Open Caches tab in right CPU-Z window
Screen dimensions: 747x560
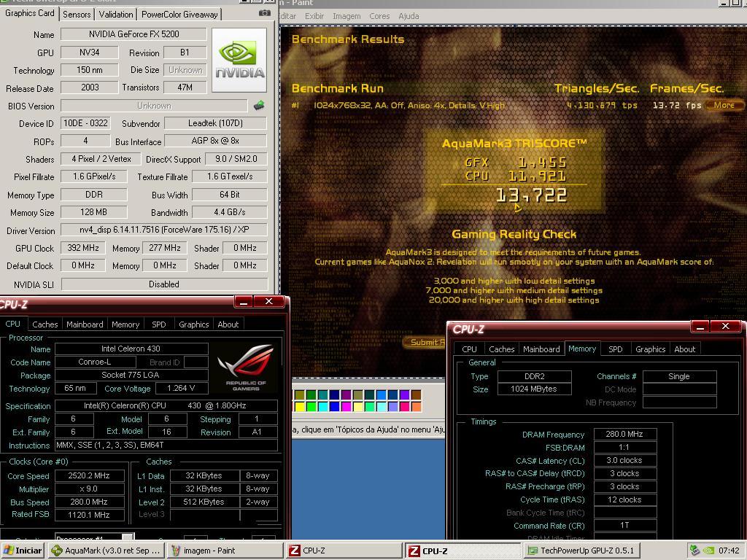502,349
